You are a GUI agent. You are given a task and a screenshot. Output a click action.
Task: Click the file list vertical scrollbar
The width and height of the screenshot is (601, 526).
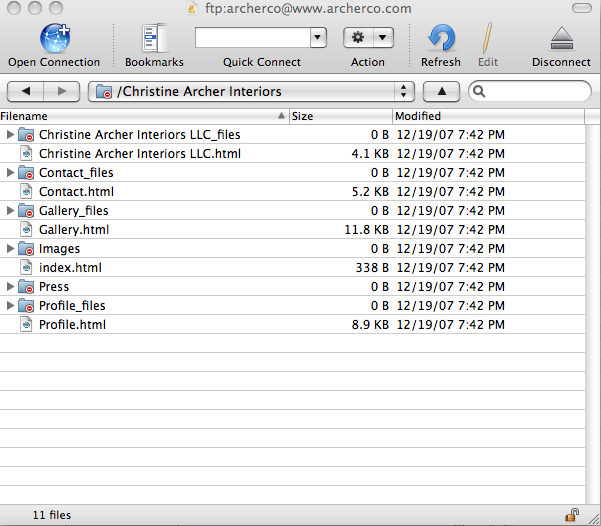click(593, 314)
